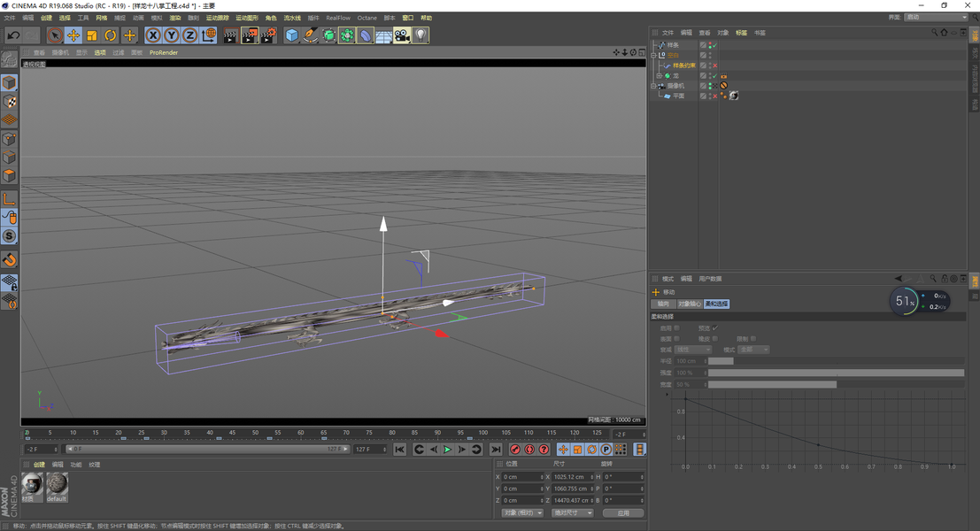Click green Play forward button
The image size is (980, 531).
pyautogui.click(x=447, y=450)
